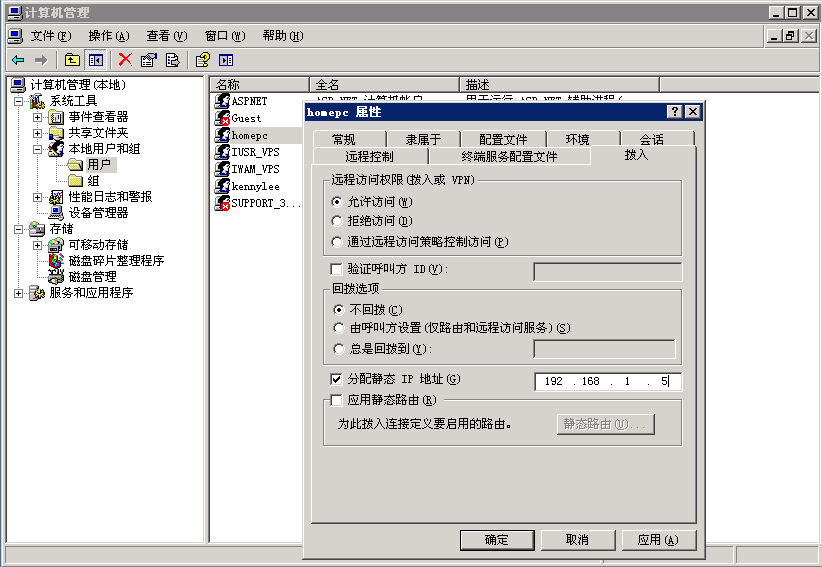Switch to the 常规 tab

(x=344, y=139)
